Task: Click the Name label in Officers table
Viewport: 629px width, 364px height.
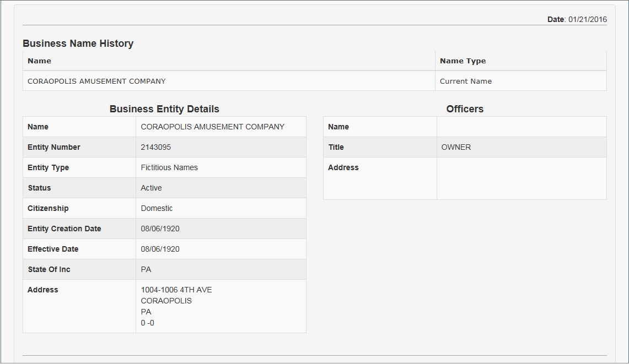Action: point(338,127)
